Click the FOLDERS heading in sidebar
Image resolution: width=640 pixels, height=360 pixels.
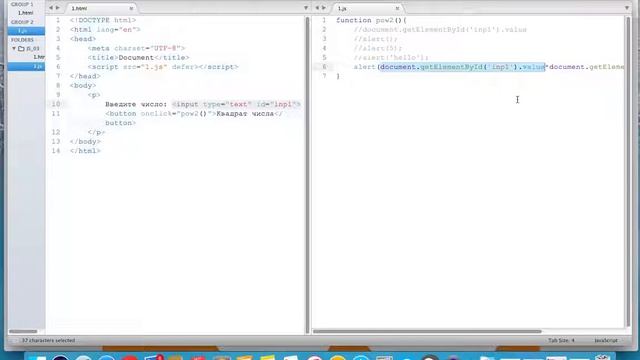click(x=22, y=40)
